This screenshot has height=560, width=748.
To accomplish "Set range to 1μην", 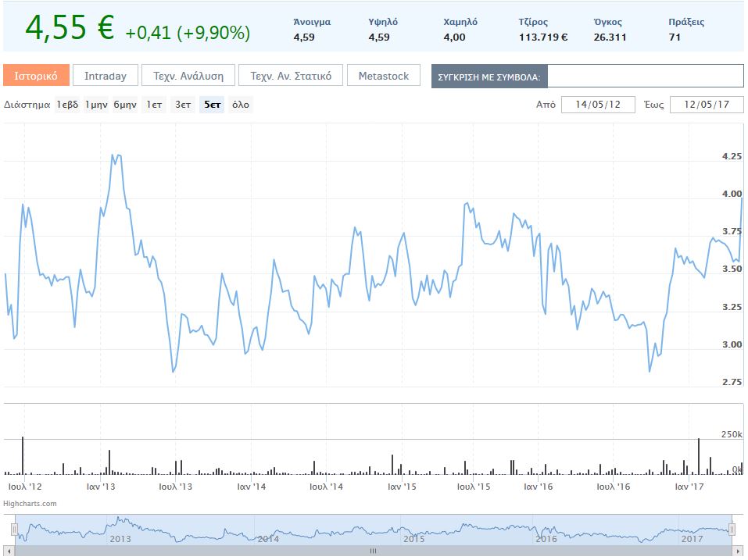I will coord(96,105).
